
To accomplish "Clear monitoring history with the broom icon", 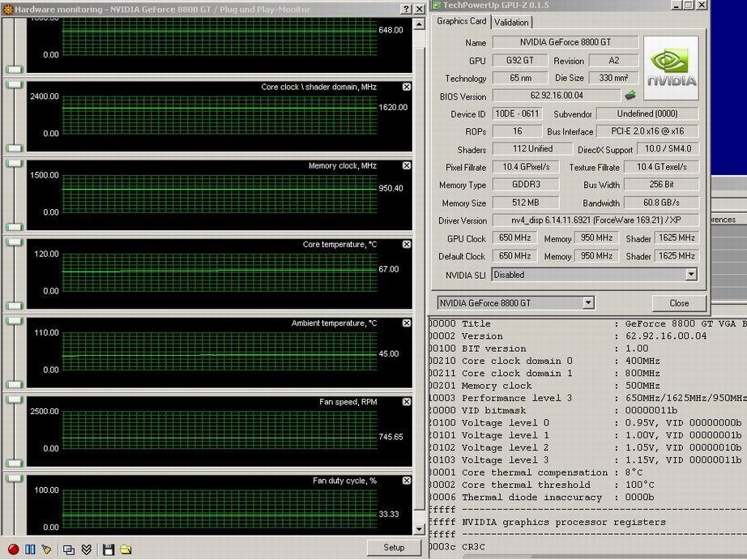I will [47, 549].
